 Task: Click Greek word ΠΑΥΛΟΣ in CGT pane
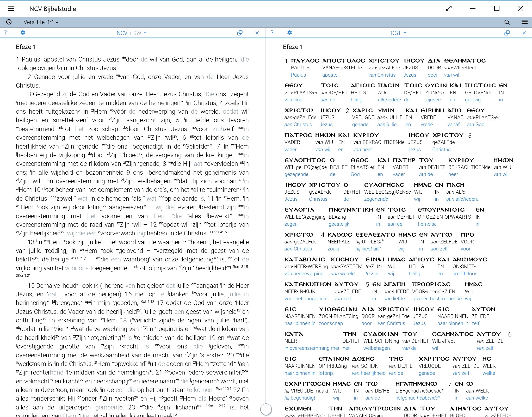tap(305, 61)
